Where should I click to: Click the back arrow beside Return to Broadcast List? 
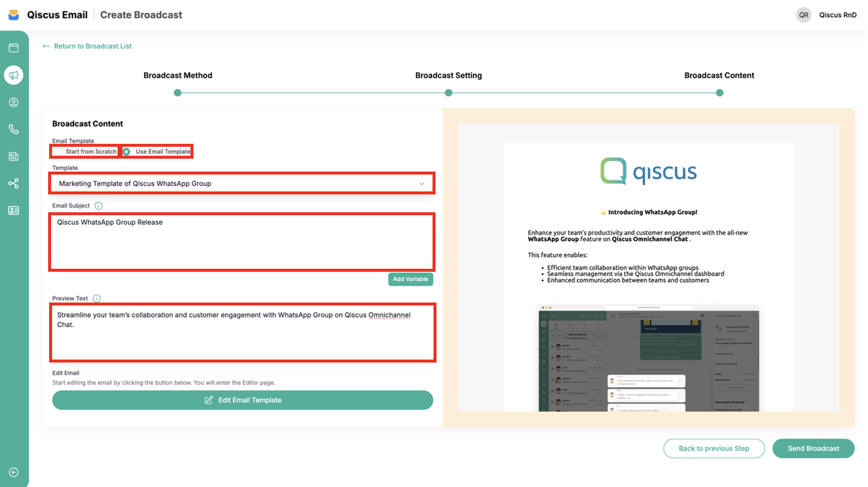pos(46,46)
